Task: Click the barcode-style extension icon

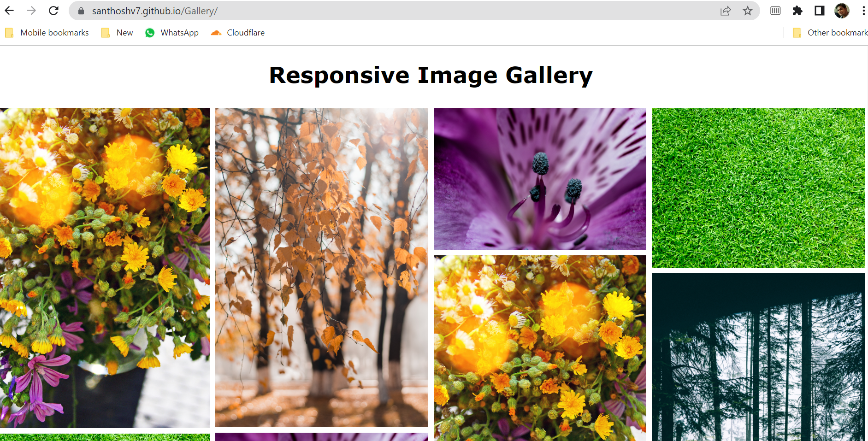Action: tap(775, 11)
